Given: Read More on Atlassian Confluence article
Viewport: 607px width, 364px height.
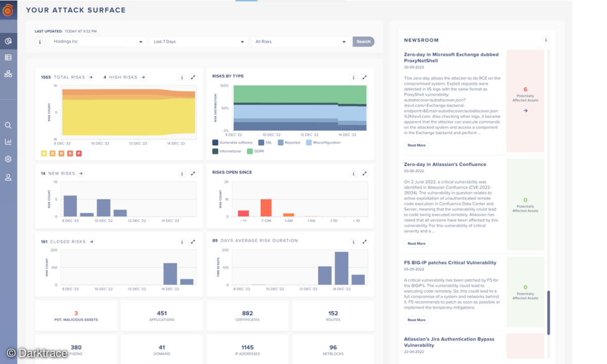Looking at the screenshot, I should (x=416, y=244).
